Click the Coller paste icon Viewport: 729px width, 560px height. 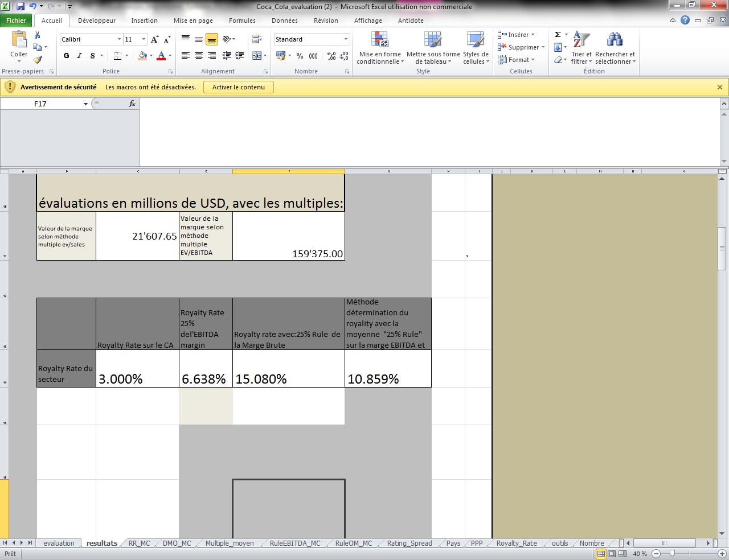point(19,40)
